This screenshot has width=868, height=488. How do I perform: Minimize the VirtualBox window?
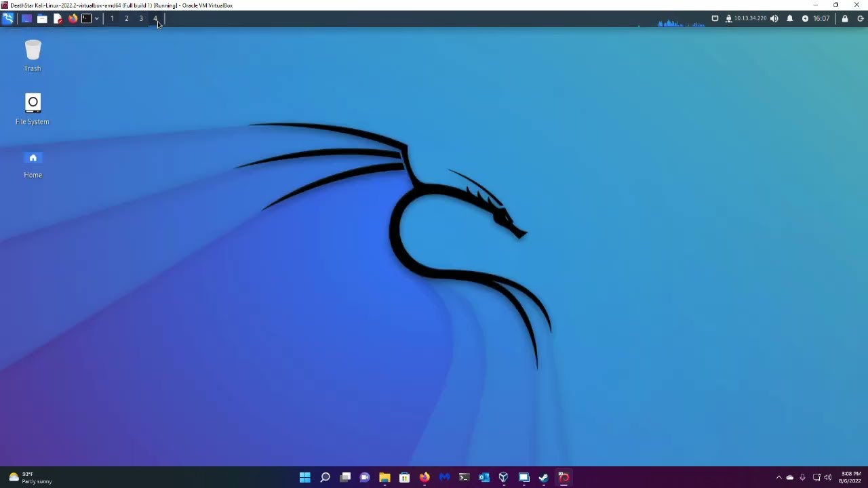(x=815, y=5)
